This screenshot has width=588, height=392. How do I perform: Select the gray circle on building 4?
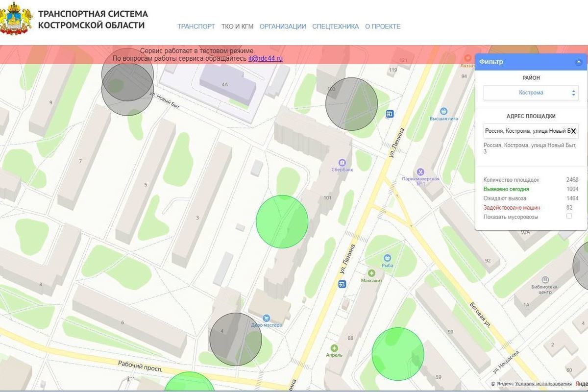(x=236, y=339)
